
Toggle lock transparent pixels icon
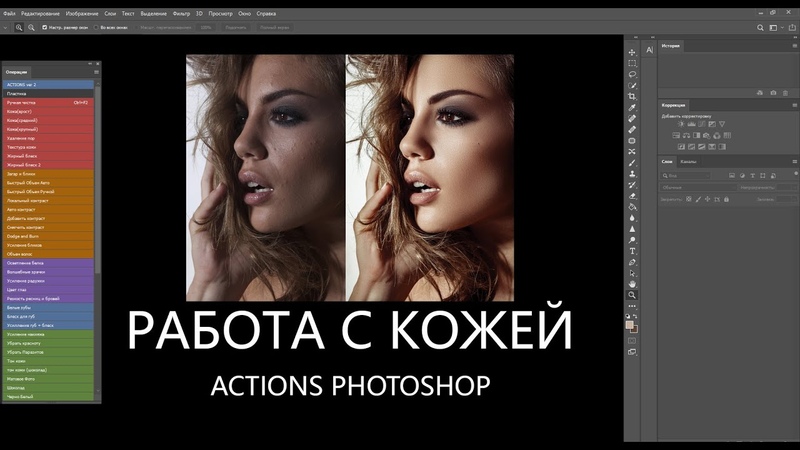click(689, 199)
